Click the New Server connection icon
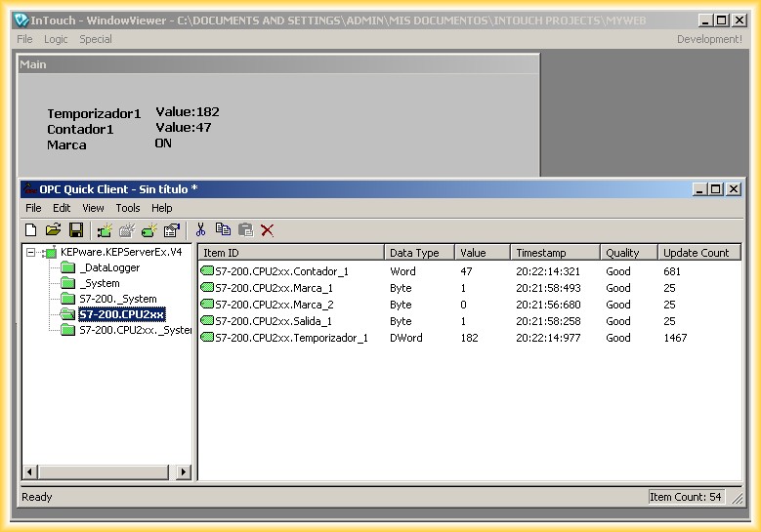The image size is (761, 532). [104, 230]
